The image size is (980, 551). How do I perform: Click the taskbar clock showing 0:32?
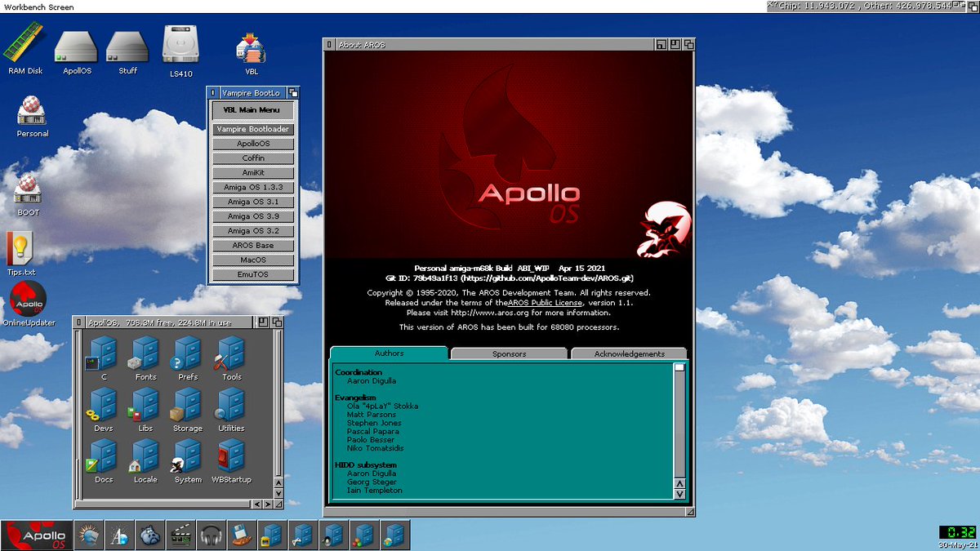click(957, 532)
